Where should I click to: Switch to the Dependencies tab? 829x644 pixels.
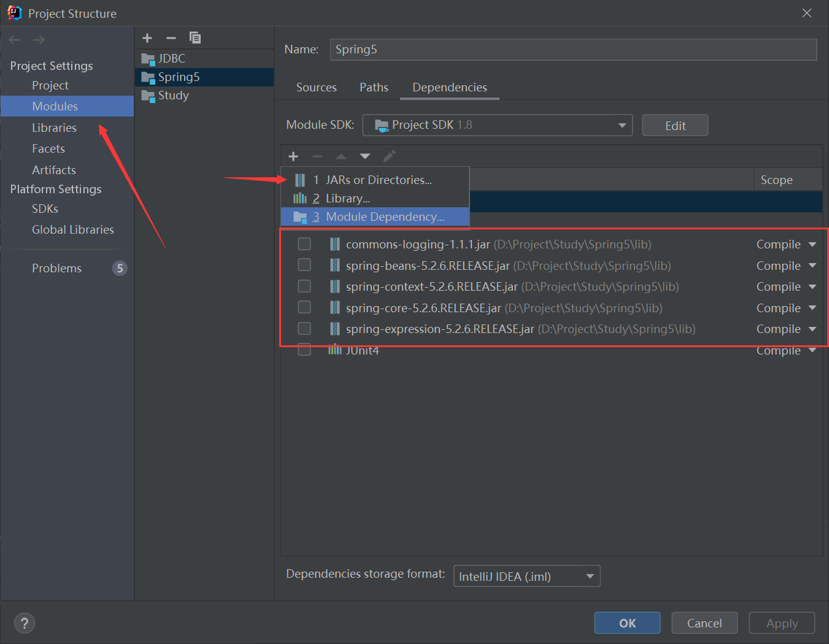450,88
